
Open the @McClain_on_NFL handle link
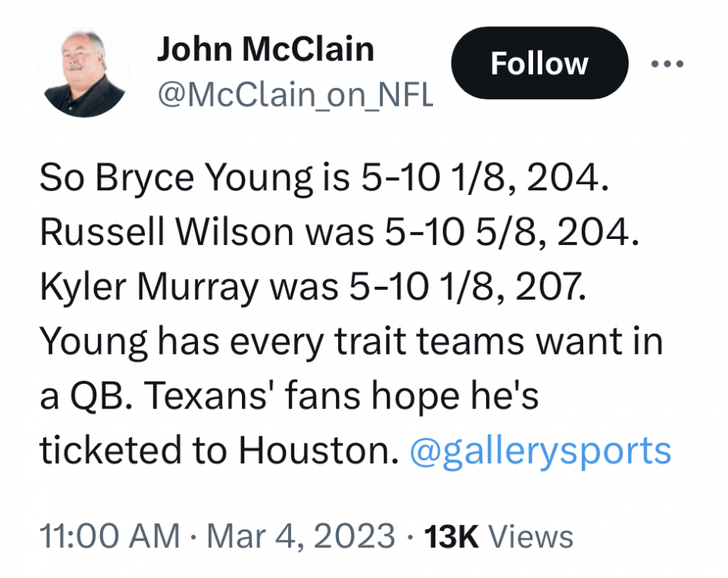click(x=295, y=96)
